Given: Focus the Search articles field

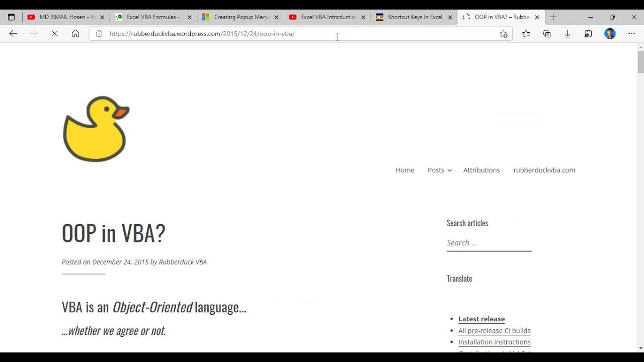Looking at the screenshot, I should 489,243.
